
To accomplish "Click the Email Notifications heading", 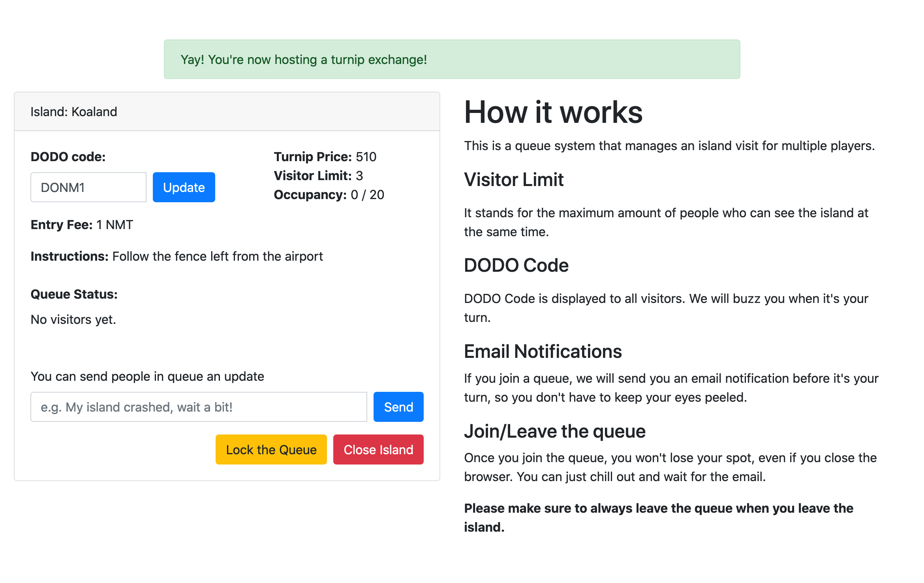I will tap(543, 352).
